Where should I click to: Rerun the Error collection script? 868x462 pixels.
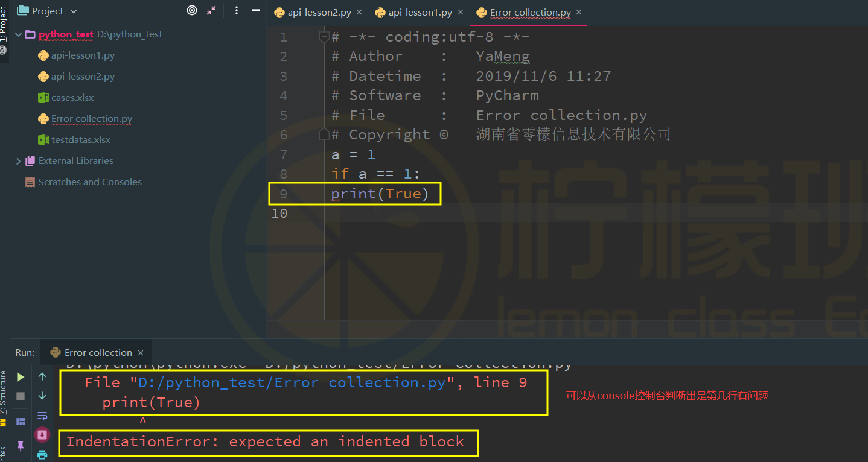pyautogui.click(x=21, y=377)
